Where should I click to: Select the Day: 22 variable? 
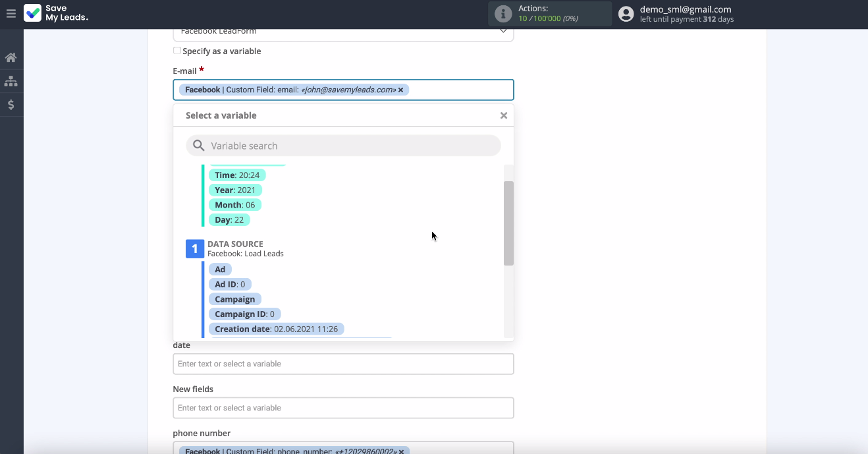[x=229, y=220]
